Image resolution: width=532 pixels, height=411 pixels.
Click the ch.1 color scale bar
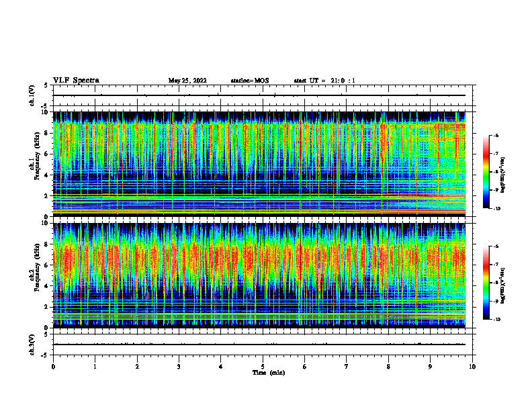[x=486, y=172]
